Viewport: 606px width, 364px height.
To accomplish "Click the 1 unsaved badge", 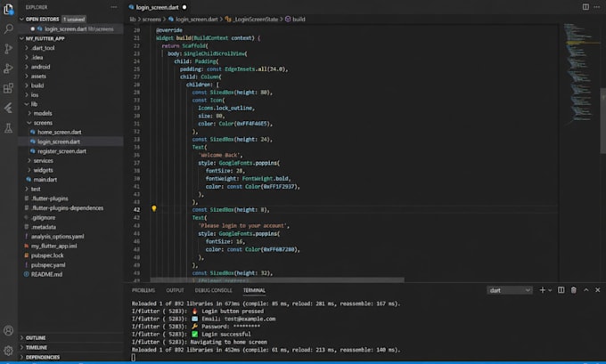I will [x=74, y=19].
